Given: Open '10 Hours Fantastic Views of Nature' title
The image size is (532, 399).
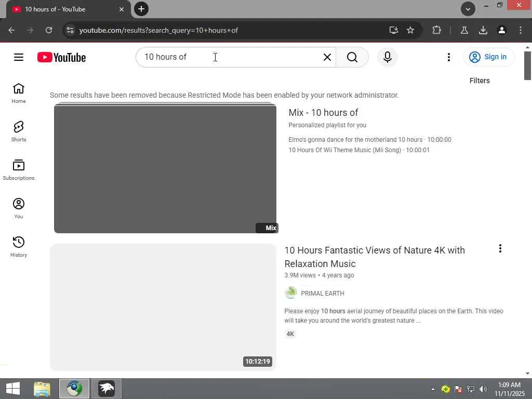Looking at the screenshot, I should tap(375, 257).
